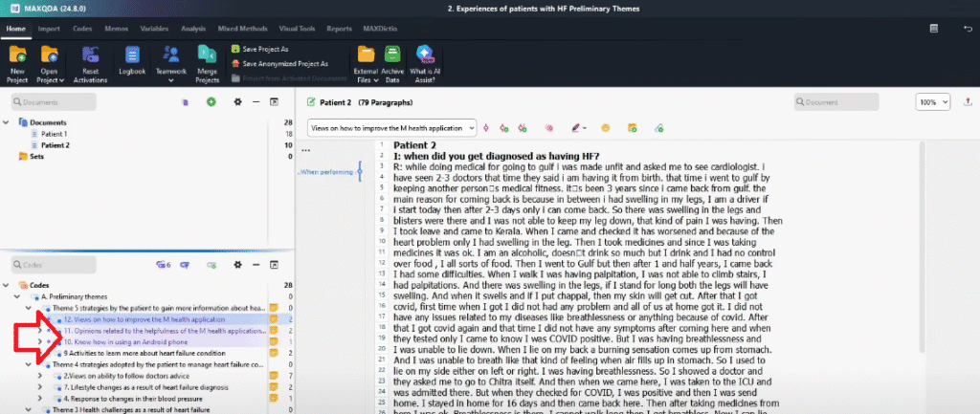
Task: Select the Patient 2 document
Action: pyautogui.click(x=55, y=145)
